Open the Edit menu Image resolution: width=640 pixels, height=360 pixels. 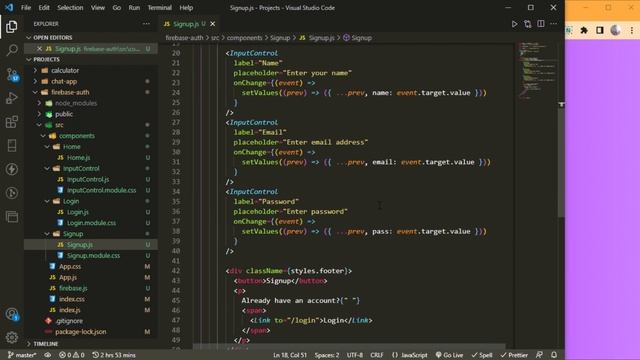pyautogui.click(x=44, y=8)
